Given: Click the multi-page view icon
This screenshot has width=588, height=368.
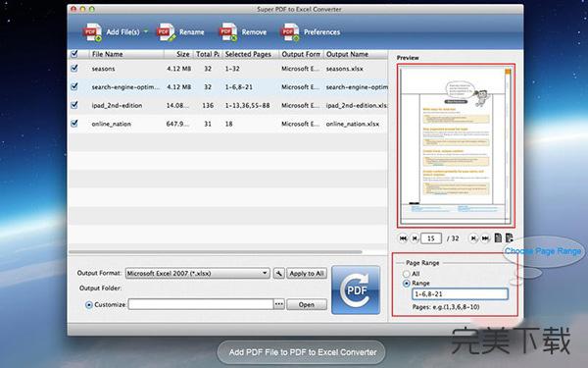Looking at the screenshot, I should (x=509, y=237).
